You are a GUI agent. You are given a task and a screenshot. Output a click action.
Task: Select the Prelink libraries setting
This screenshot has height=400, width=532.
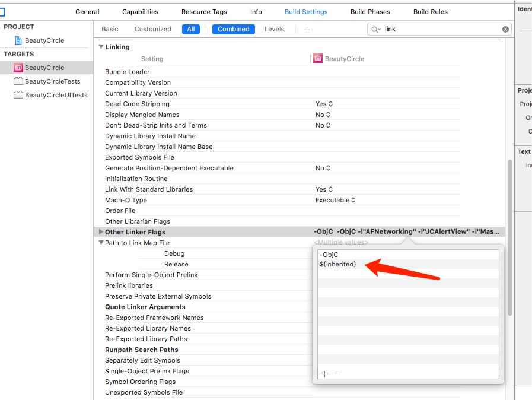129,285
